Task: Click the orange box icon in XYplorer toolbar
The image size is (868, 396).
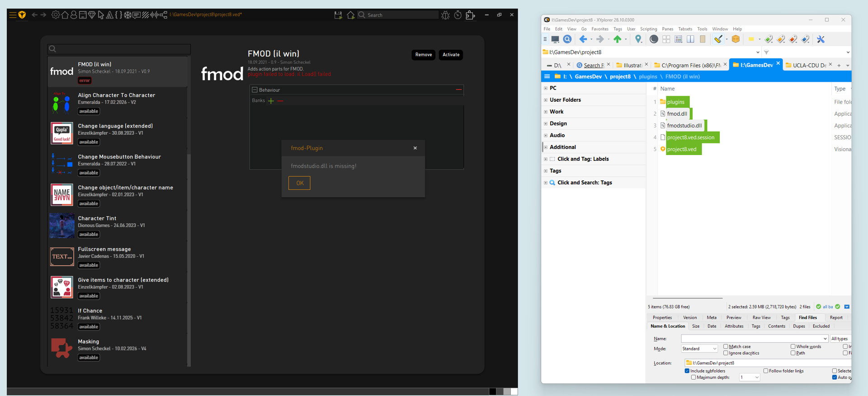Action: pos(736,39)
